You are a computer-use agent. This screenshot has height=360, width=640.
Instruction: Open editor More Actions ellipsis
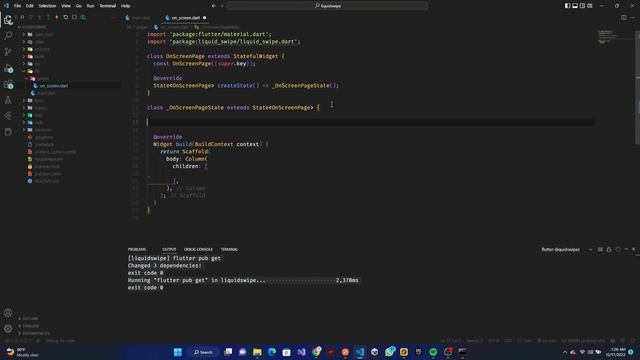[x=632, y=18]
